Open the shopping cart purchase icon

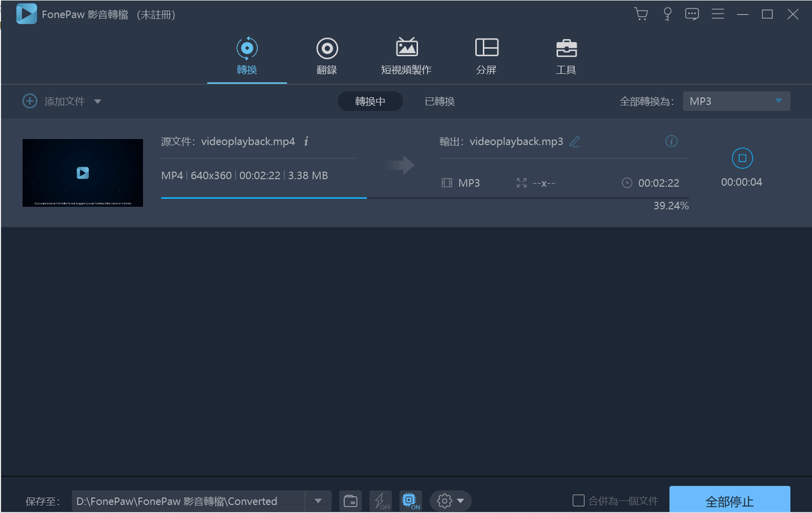coord(641,14)
